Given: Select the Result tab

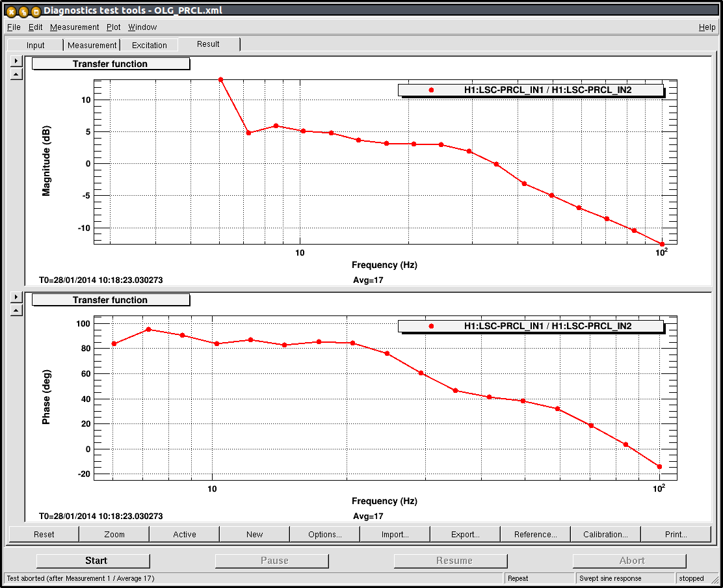Looking at the screenshot, I should [x=209, y=44].
